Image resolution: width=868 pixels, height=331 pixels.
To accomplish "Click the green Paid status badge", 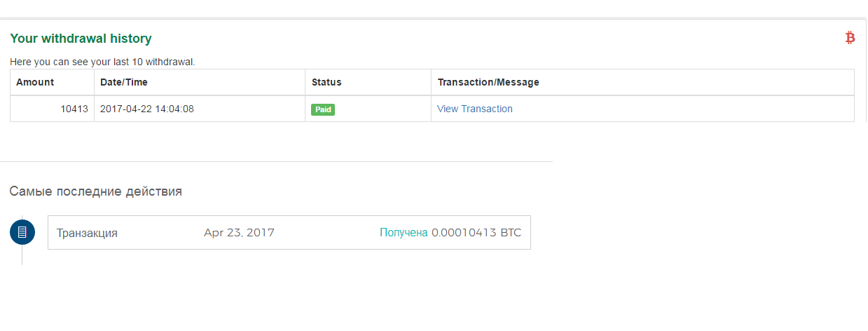I will [x=323, y=109].
